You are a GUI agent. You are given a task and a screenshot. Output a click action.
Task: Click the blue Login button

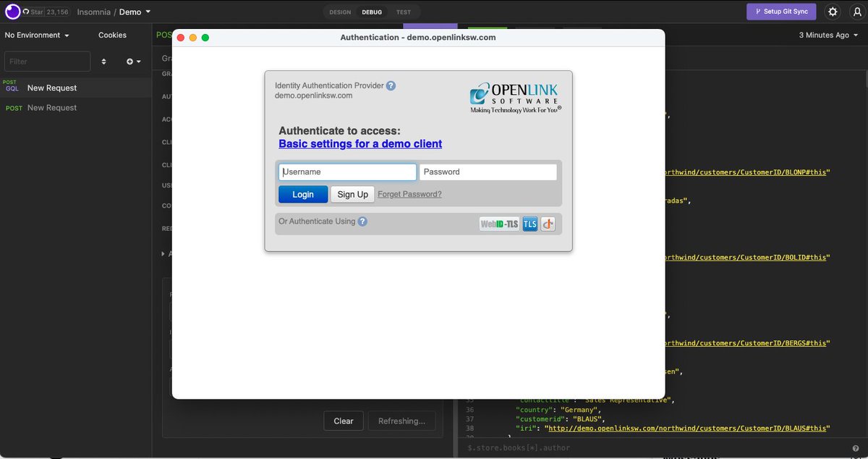[303, 194]
